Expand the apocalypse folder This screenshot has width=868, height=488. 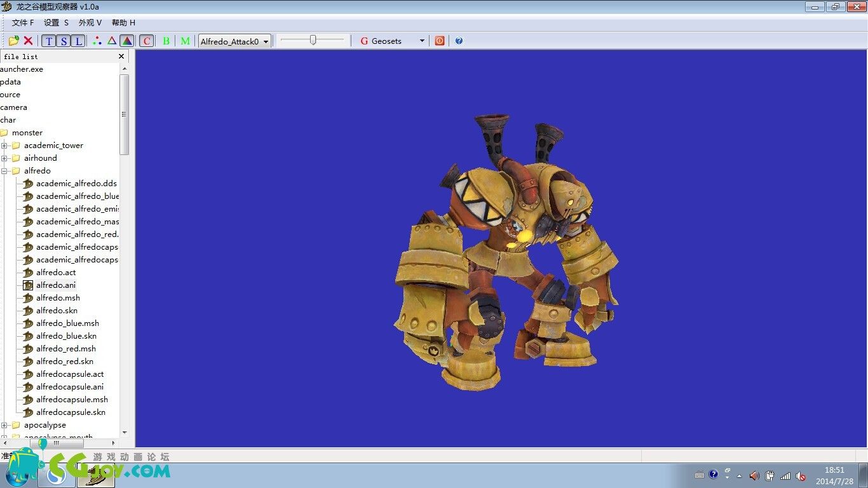coord(4,425)
